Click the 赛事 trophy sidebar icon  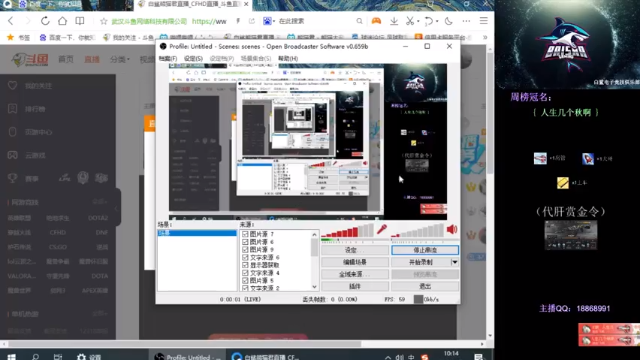pyautogui.click(x=13, y=178)
